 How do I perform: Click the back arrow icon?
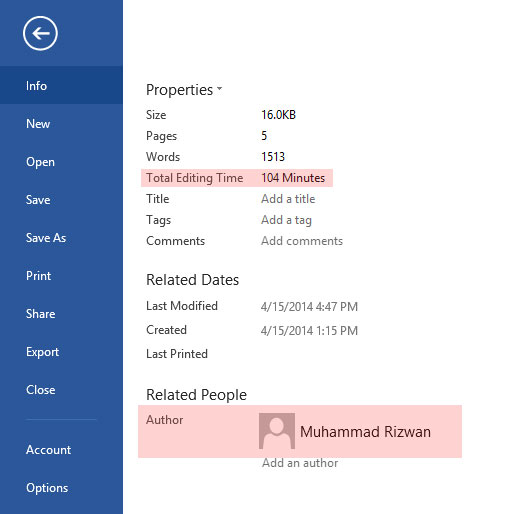(x=40, y=33)
